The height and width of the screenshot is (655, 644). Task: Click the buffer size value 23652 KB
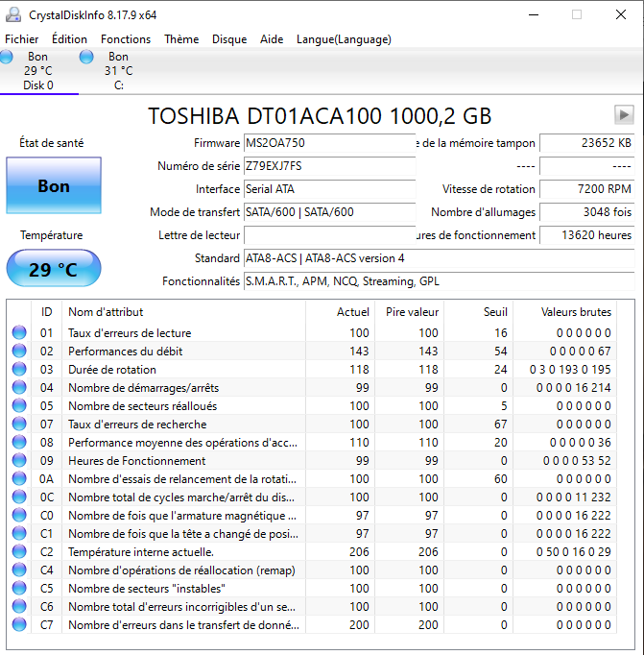[586, 143]
